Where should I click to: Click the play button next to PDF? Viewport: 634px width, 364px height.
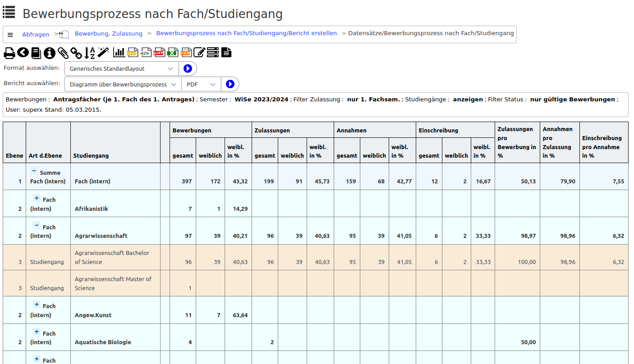(x=230, y=84)
